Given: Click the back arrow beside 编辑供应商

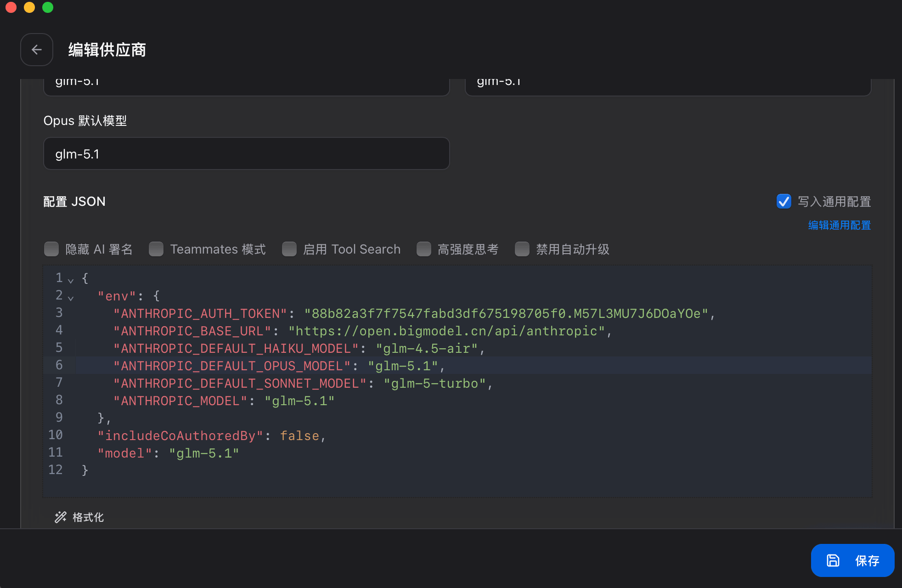Looking at the screenshot, I should (37, 50).
